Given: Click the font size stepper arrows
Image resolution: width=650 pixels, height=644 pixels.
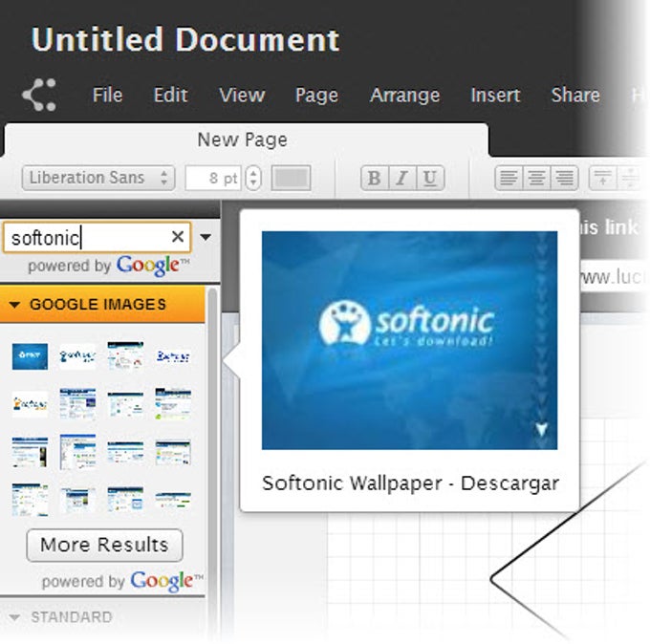Looking at the screenshot, I should (253, 178).
